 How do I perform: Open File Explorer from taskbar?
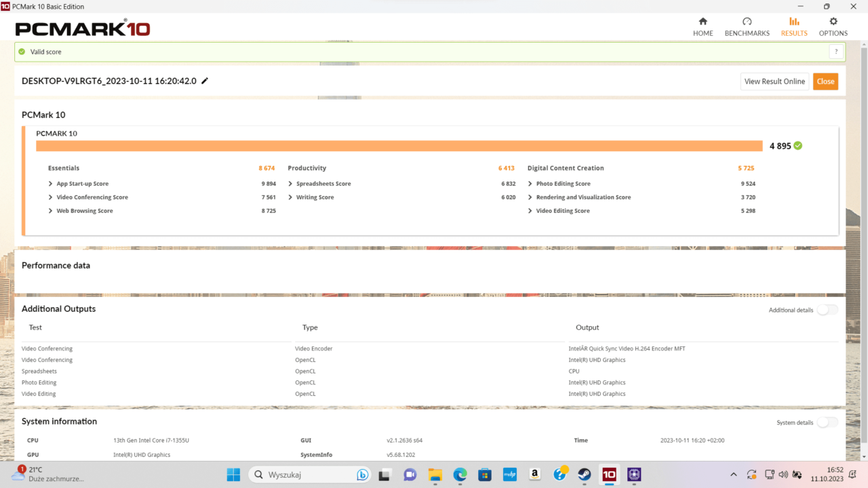(435, 474)
